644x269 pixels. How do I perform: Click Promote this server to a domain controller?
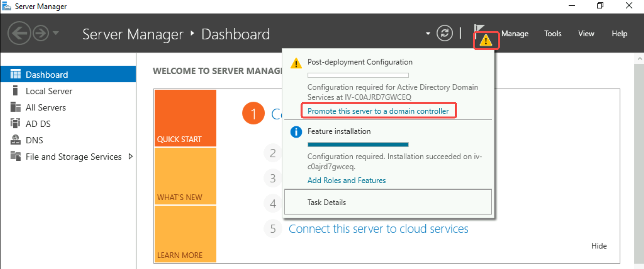378,111
